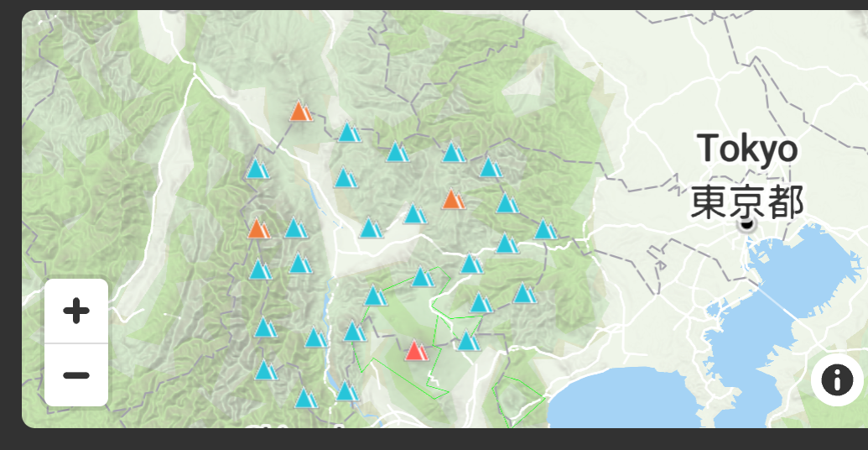Zoom out with the minus button

76,375
